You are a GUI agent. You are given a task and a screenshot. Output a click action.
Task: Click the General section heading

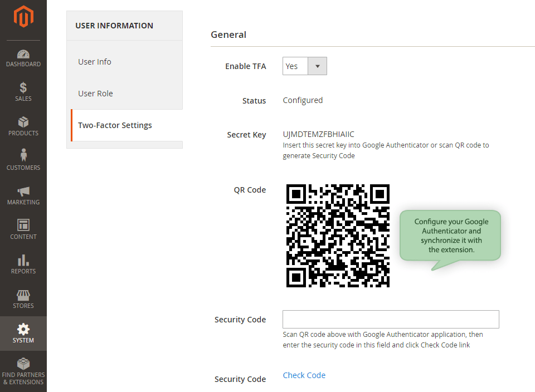click(x=228, y=35)
